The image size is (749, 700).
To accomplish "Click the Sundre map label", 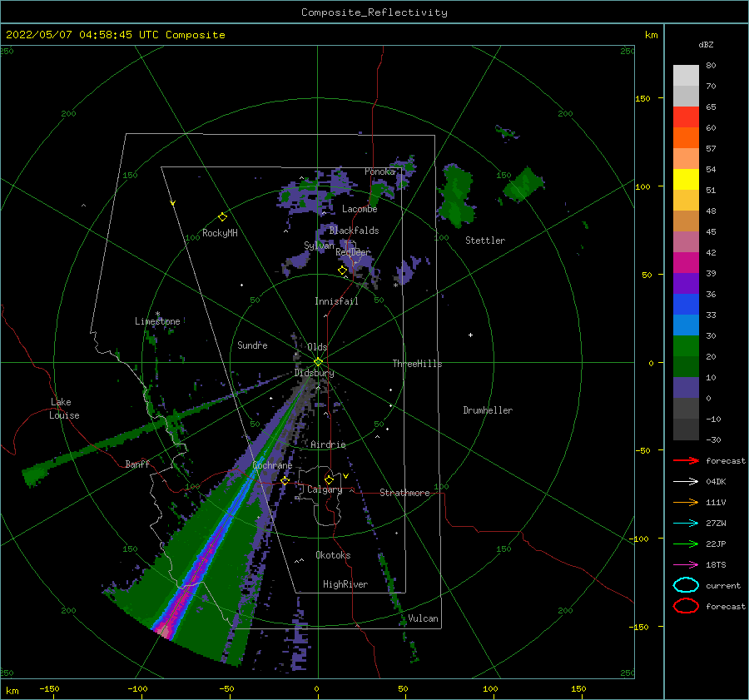I will [252, 345].
